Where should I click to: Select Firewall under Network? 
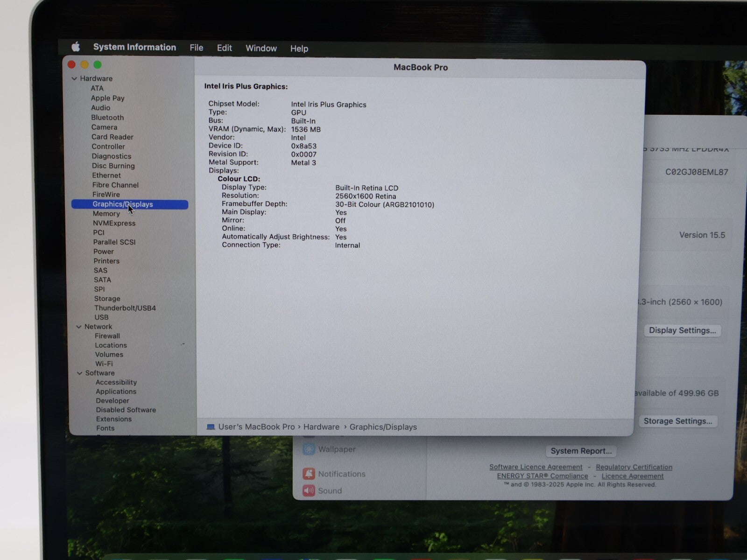(x=107, y=336)
